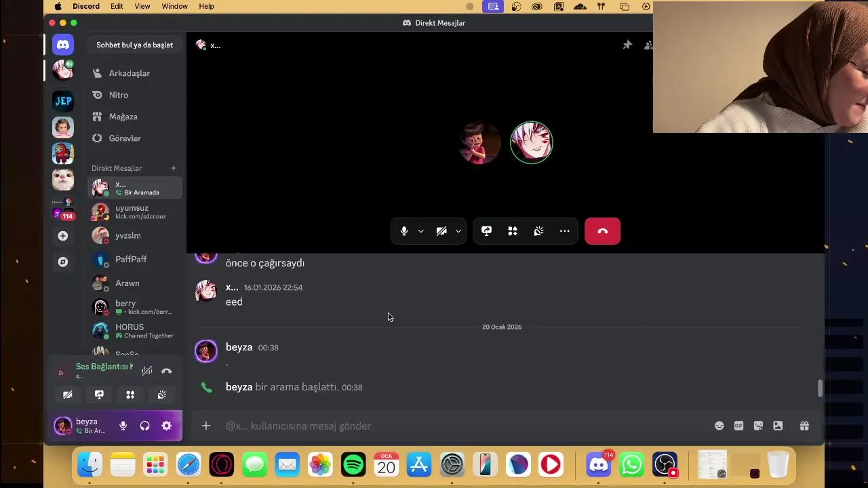Open DM with berry
Screen dimensions: 868x488
click(135, 307)
